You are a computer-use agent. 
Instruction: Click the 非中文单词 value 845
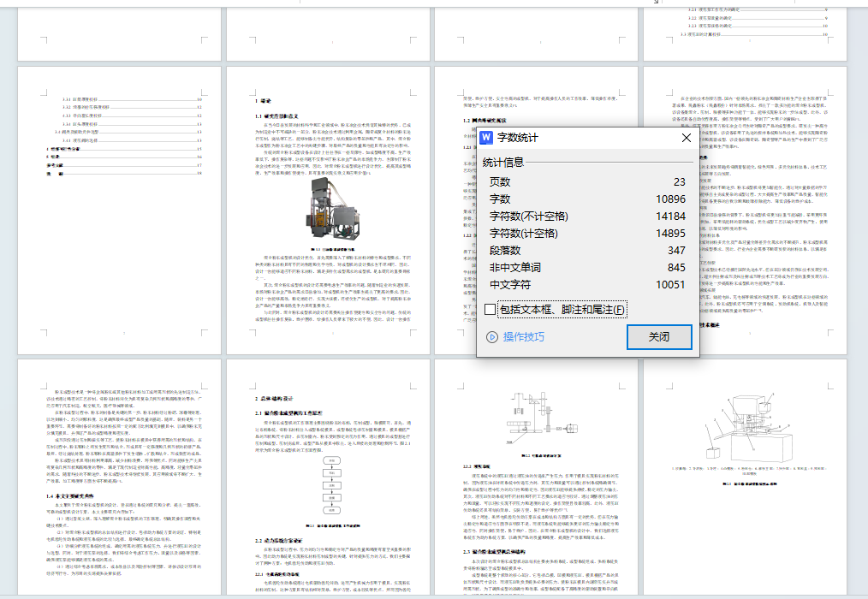tap(676, 267)
